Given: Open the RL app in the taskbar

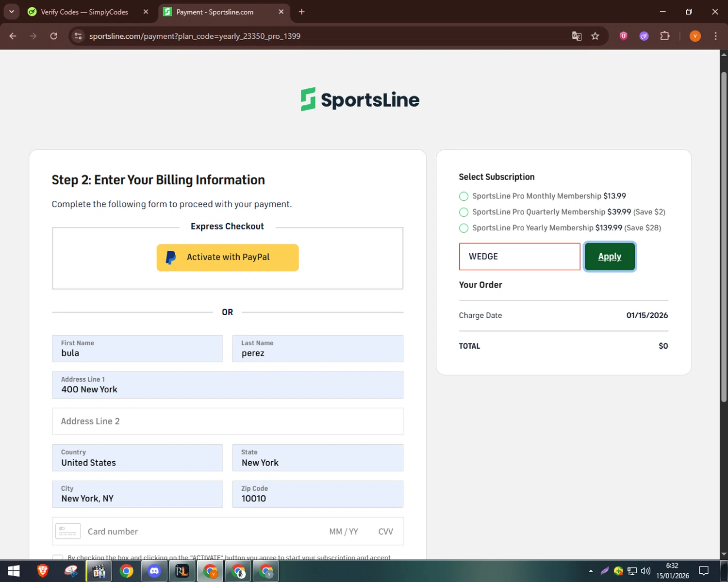Looking at the screenshot, I should [x=182, y=571].
